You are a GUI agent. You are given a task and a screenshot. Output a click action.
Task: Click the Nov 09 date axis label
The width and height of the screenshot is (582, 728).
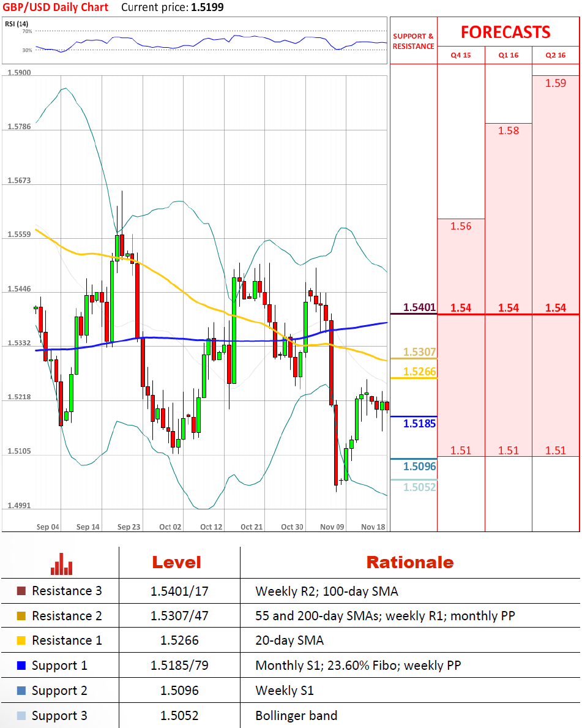pos(332,527)
